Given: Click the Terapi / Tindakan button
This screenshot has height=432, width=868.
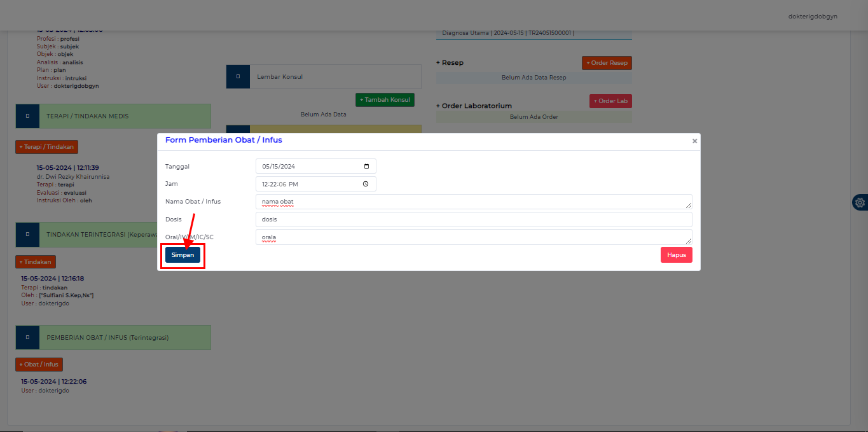Looking at the screenshot, I should 46,147.
